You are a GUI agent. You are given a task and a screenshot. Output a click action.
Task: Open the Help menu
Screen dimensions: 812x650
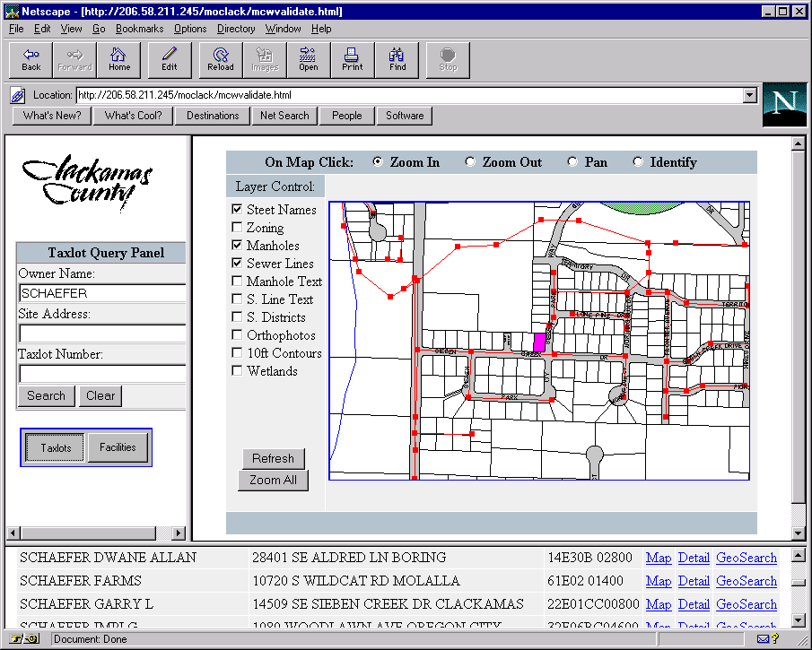(x=321, y=29)
